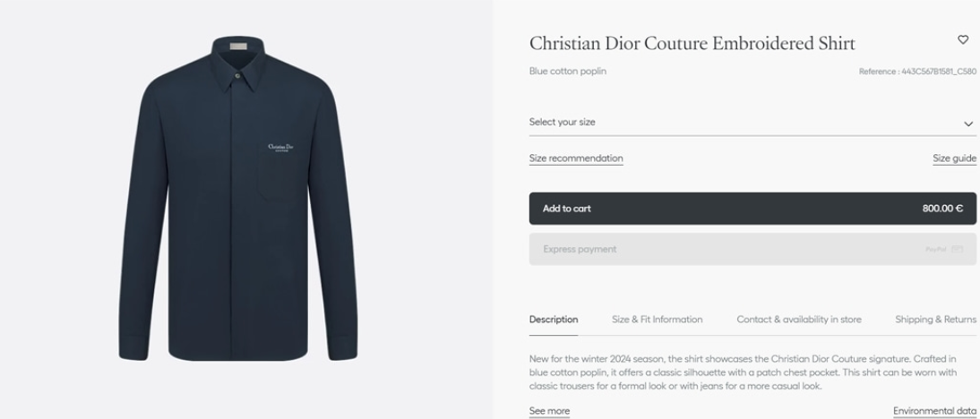Switch to Shipping & Returns tab

(x=935, y=320)
